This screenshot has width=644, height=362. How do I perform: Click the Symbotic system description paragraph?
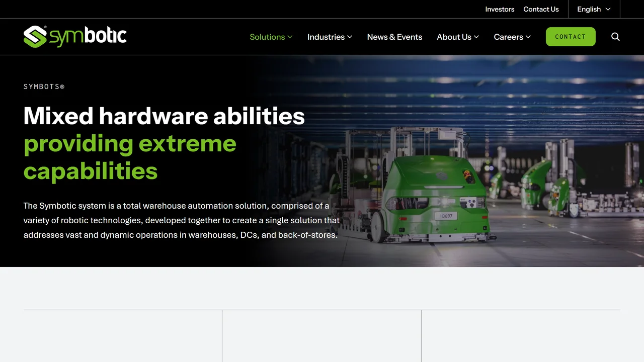[182, 220]
